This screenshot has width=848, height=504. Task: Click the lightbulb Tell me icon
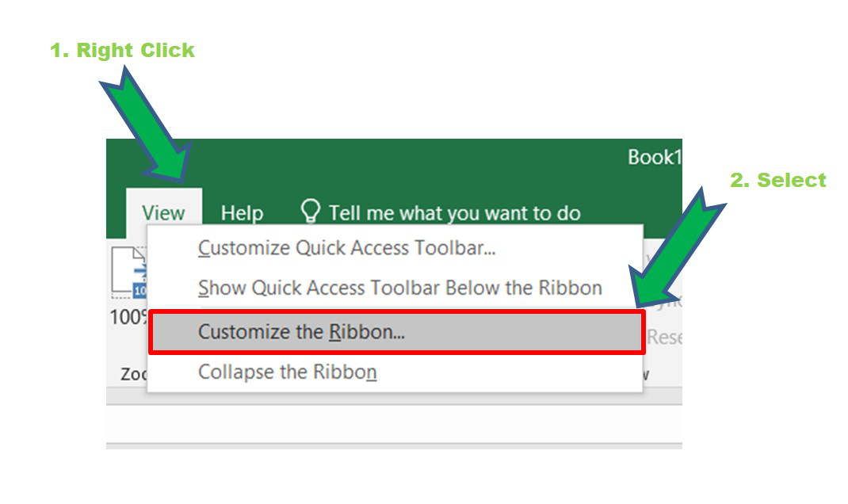[311, 211]
